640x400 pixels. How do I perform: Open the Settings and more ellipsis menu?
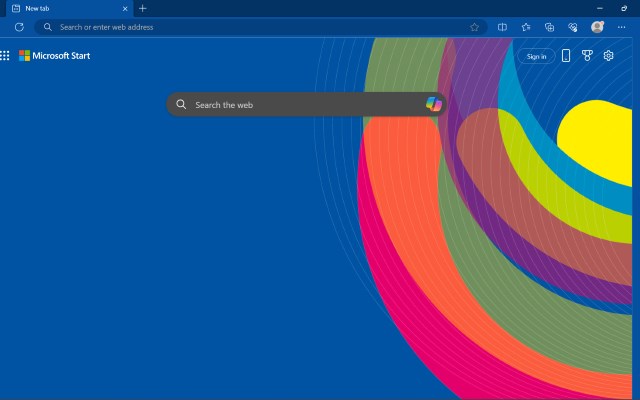621,27
